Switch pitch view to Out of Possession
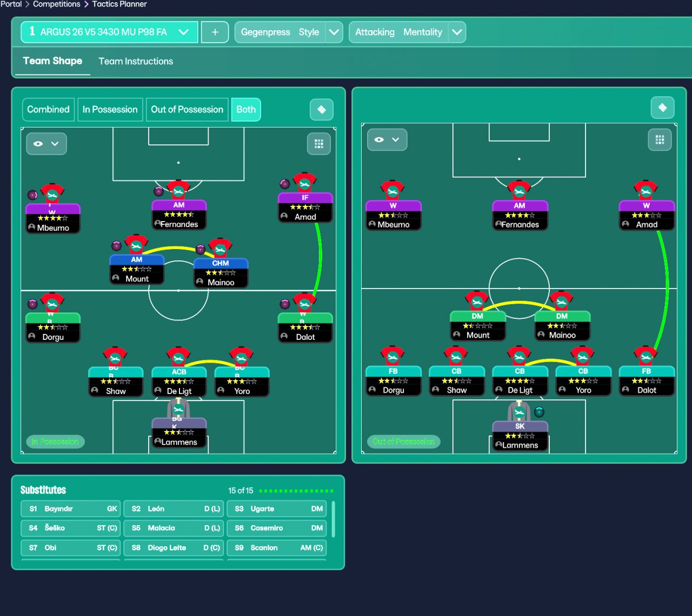The width and height of the screenshot is (692, 616). click(x=187, y=110)
